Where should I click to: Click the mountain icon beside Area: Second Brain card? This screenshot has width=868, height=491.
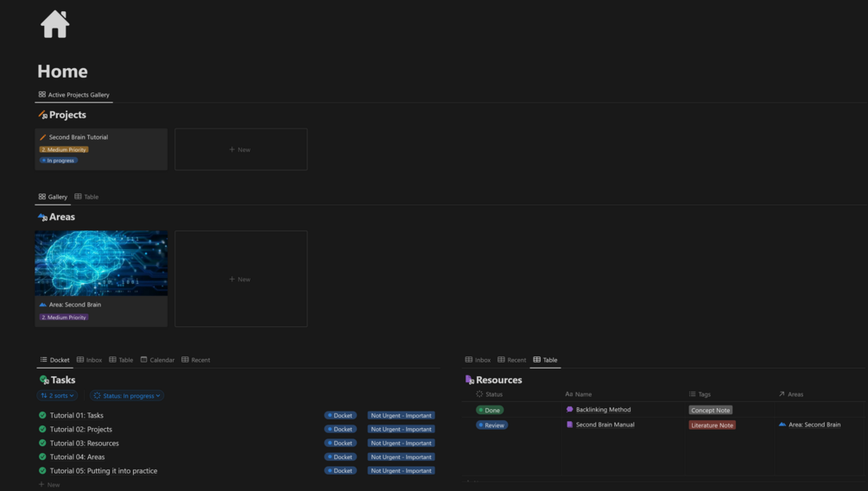pyautogui.click(x=42, y=305)
